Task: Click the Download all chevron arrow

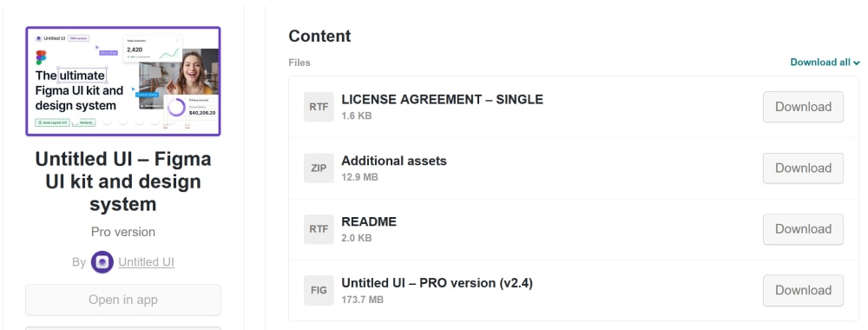Action: point(857,63)
